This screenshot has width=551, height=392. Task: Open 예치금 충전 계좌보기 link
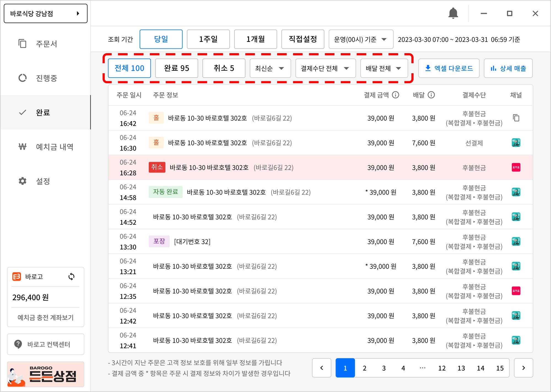click(45, 318)
